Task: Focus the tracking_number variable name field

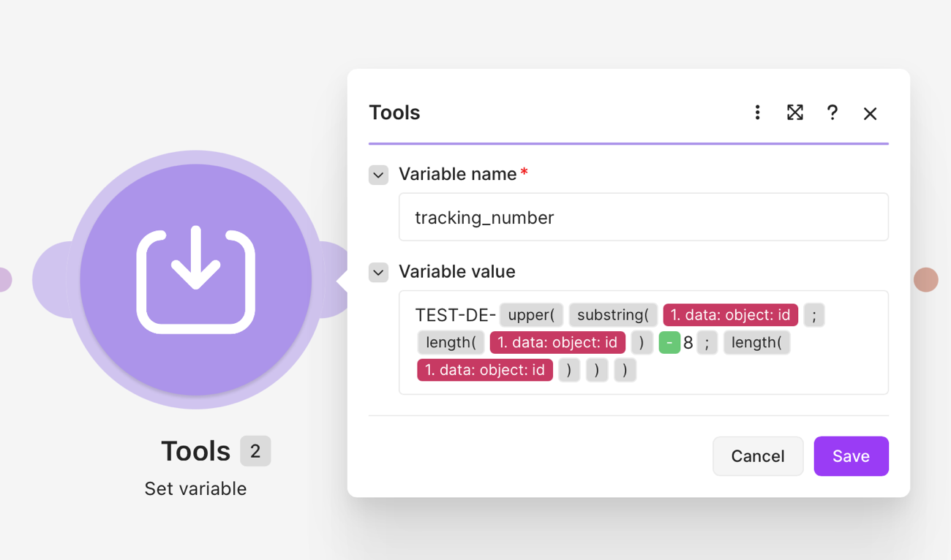Action: 644,217
